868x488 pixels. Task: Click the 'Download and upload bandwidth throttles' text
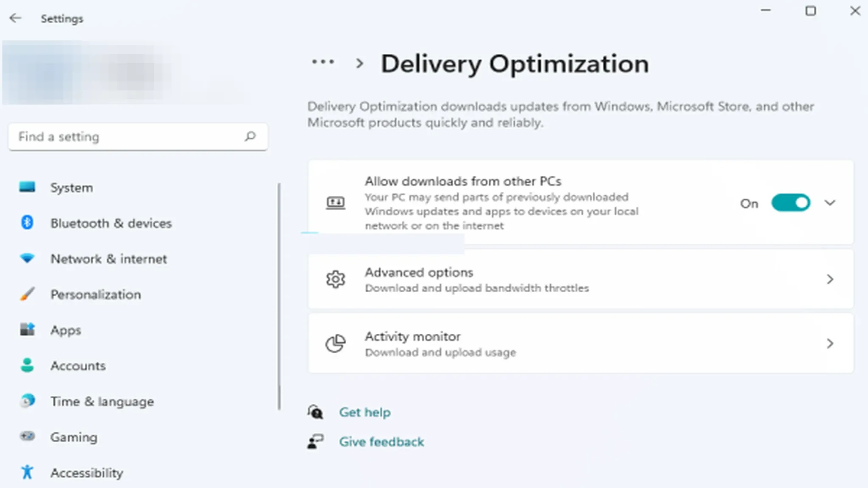477,288
